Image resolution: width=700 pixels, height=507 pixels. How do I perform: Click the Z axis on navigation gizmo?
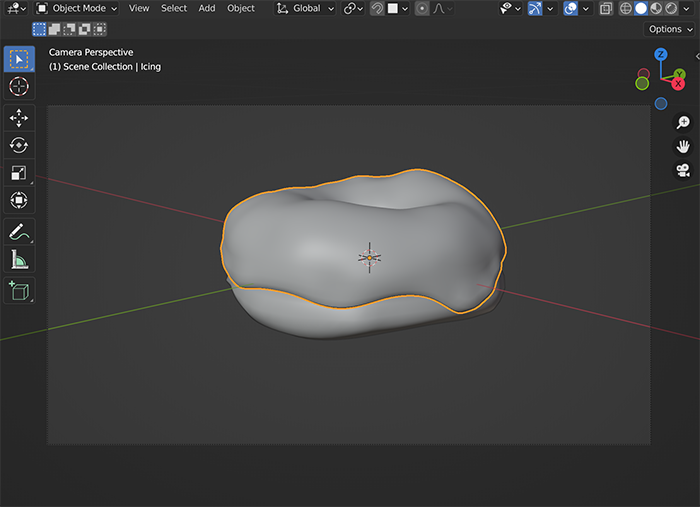tap(661, 54)
